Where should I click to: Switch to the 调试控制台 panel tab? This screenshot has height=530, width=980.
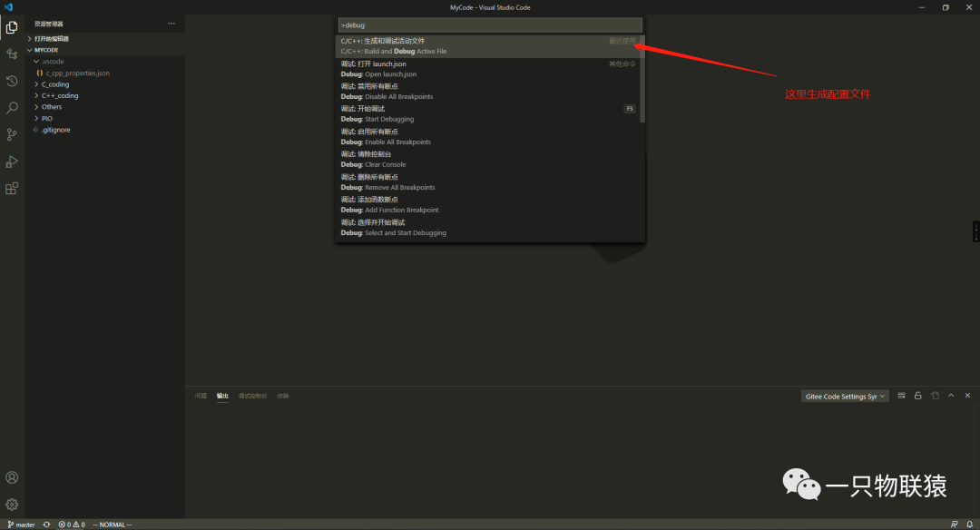[252, 396]
